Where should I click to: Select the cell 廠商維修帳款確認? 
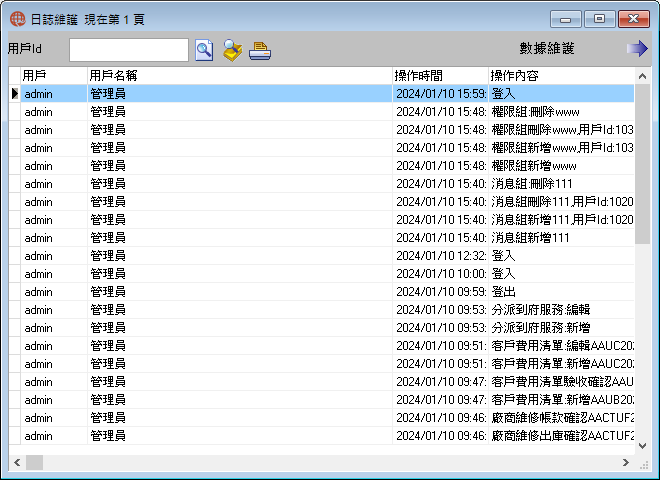coord(562,418)
